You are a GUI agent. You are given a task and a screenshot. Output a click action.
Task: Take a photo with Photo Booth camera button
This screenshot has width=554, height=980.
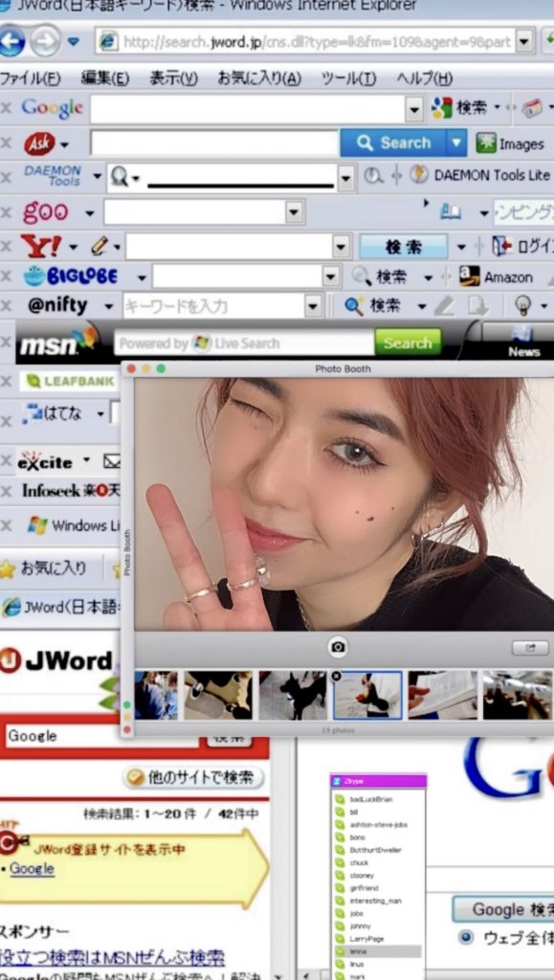click(338, 647)
